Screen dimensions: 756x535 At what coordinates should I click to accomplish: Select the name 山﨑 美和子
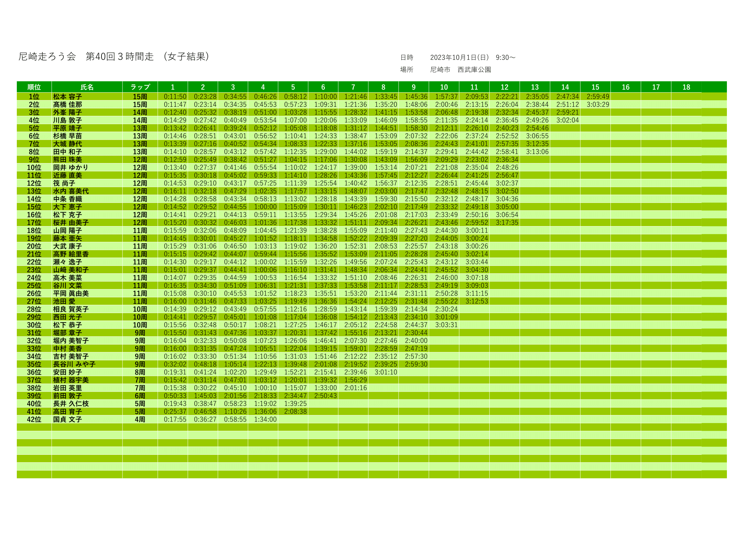[x=71, y=270]
